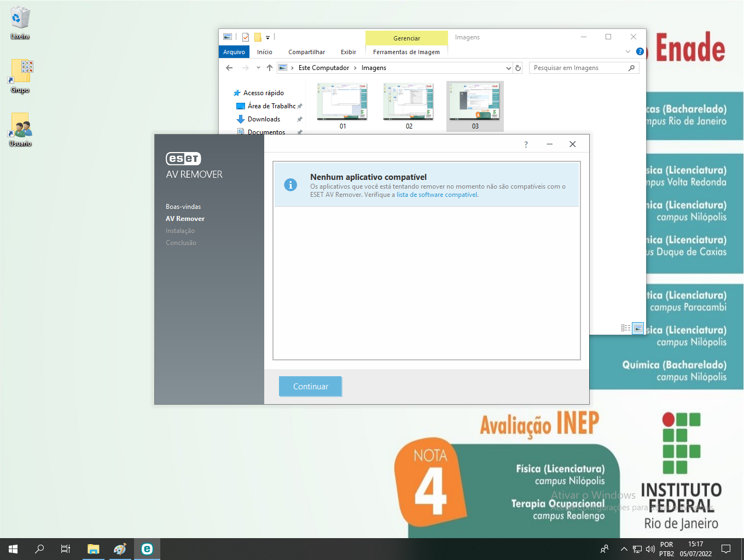The height and width of the screenshot is (560, 744).
Task: Open the Arquivo menu
Action: [234, 52]
